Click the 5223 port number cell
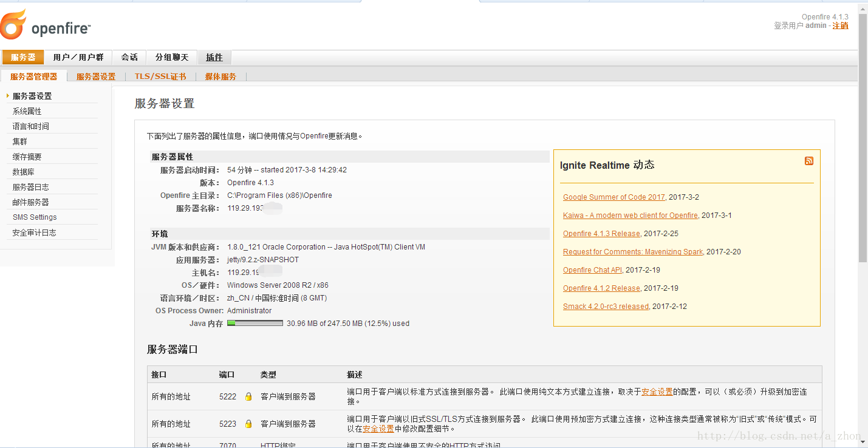 coord(228,424)
